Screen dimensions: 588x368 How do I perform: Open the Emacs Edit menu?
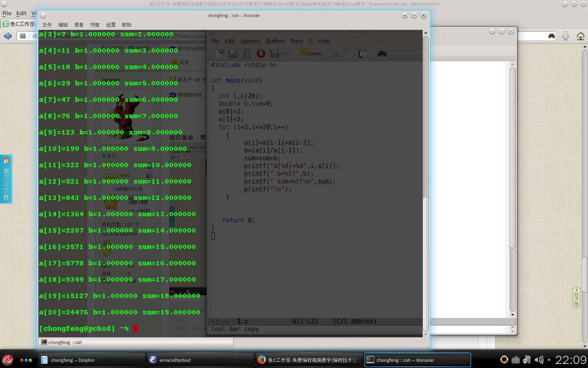[x=230, y=41]
